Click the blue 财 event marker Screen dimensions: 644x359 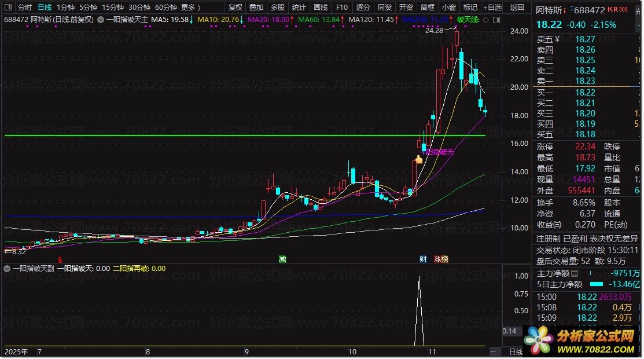423,259
